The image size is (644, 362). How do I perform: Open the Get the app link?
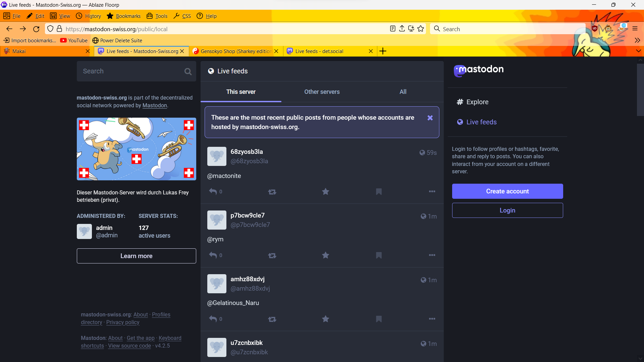click(x=141, y=338)
